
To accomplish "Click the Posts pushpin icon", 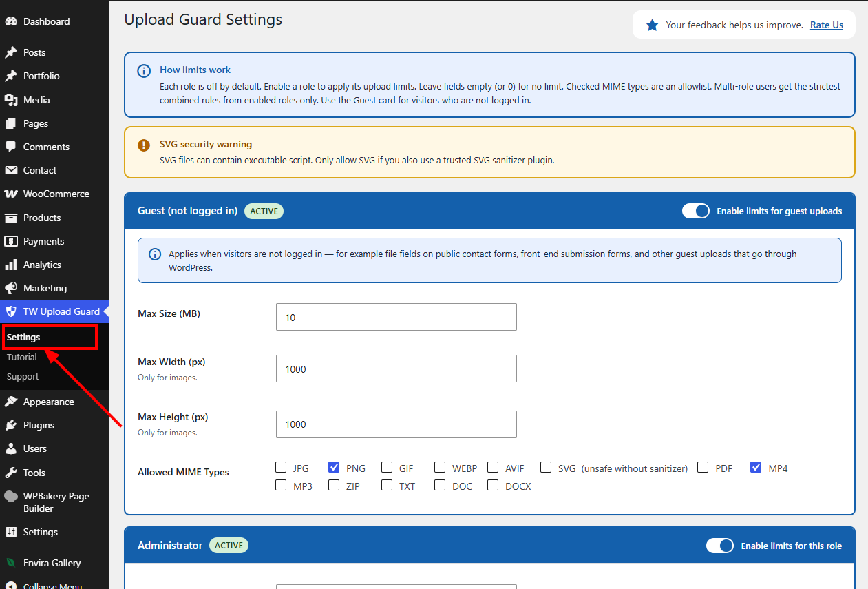I will tap(11, 52).
